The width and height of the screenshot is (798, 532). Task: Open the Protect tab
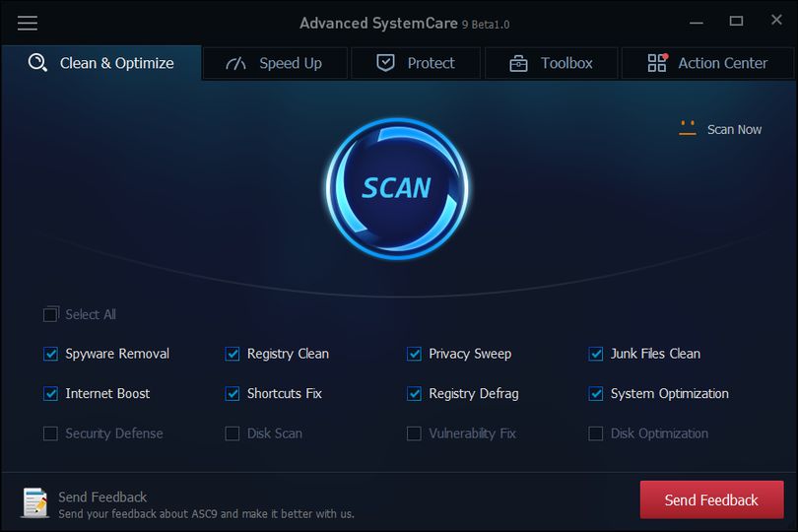pyautogui.click(x=416, y=64)
